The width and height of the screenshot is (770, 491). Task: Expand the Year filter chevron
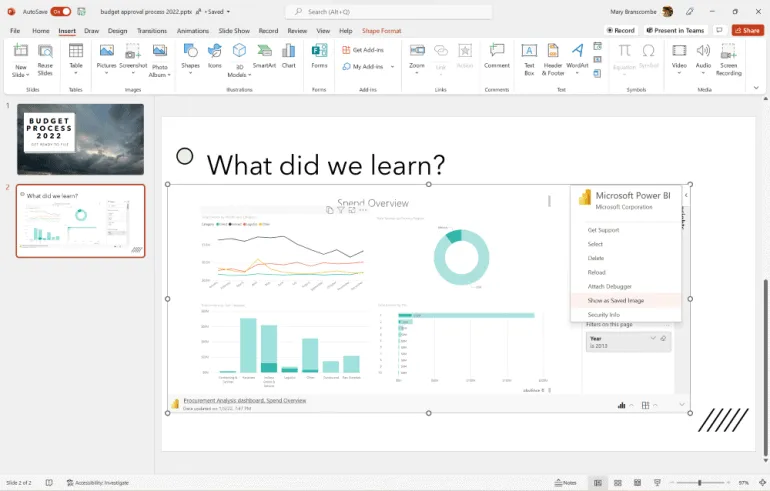653,338
